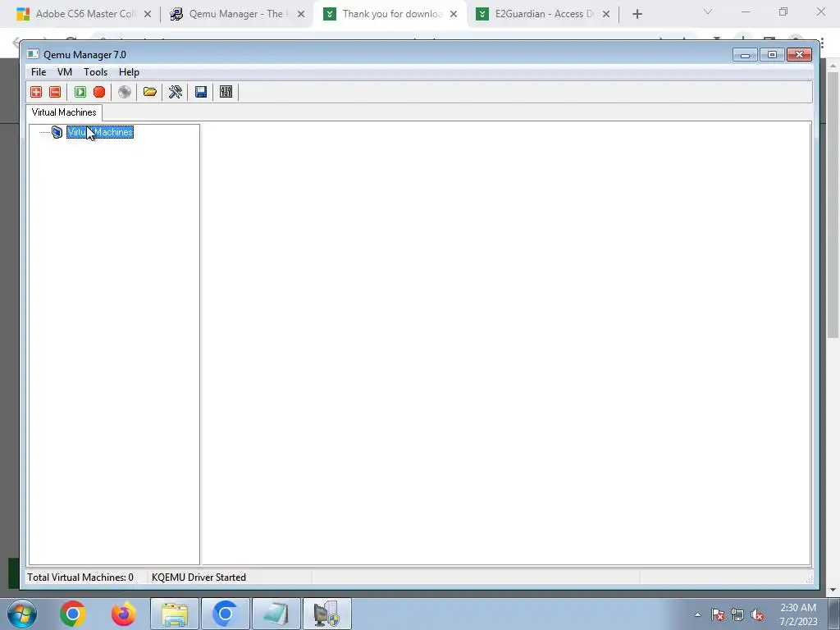Click the notepad taskbar icon
The image size is (840, 630).
(276, 614)
